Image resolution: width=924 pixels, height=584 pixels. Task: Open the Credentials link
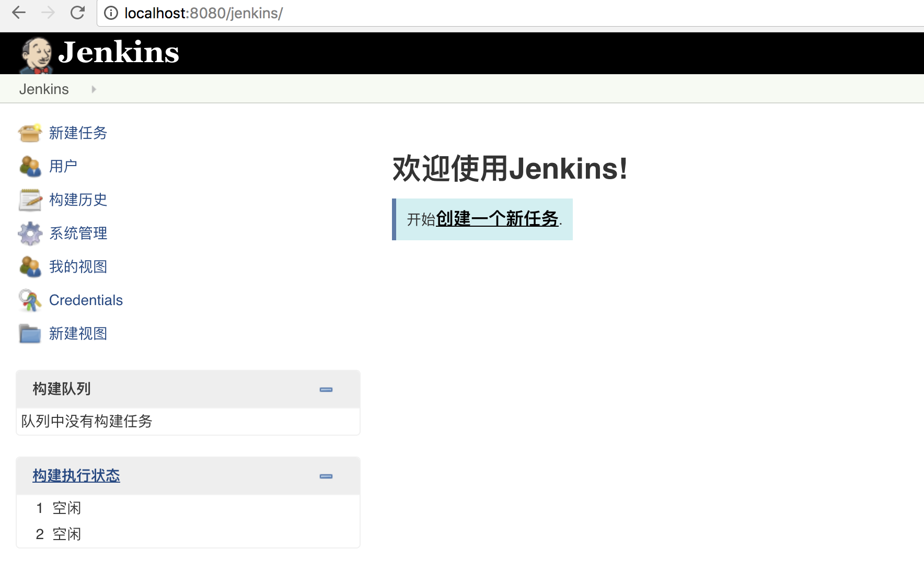(86, 300)
